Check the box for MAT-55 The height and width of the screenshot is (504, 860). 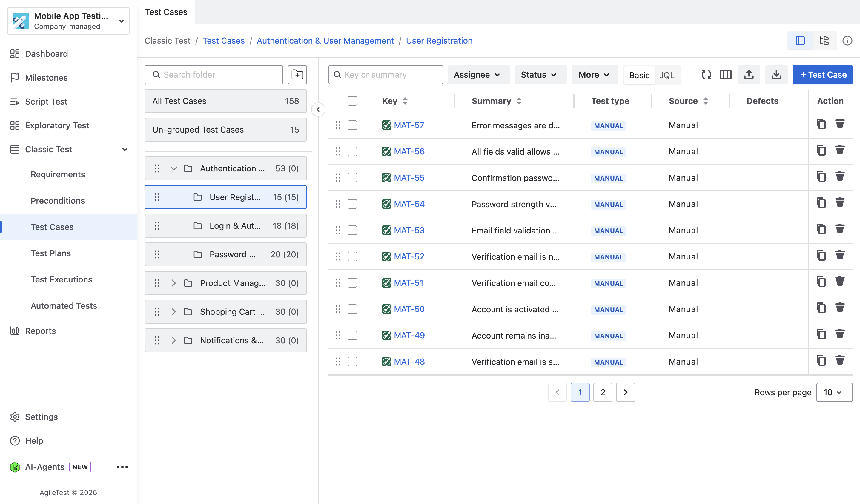tap(352, 178)
